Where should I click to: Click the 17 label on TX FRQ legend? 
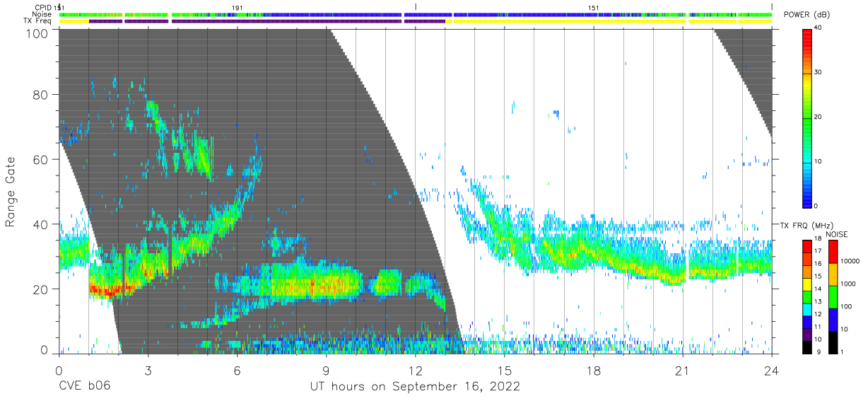click(x=819, y=251)
